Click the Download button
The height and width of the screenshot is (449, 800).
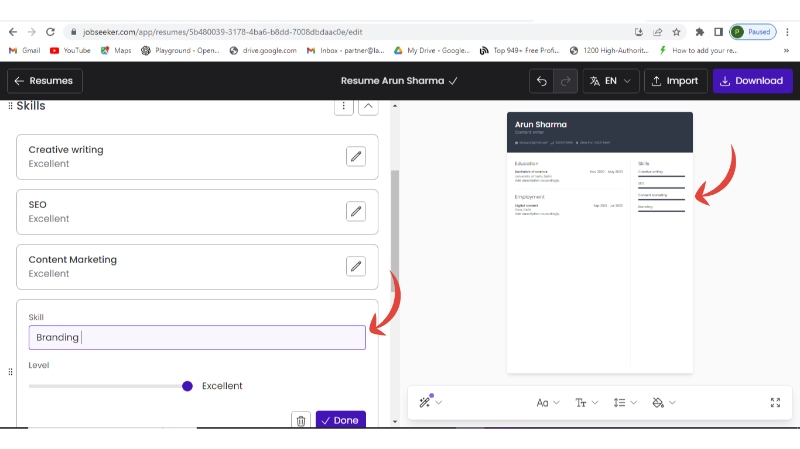pyautogui.click(x=752, y=81)
